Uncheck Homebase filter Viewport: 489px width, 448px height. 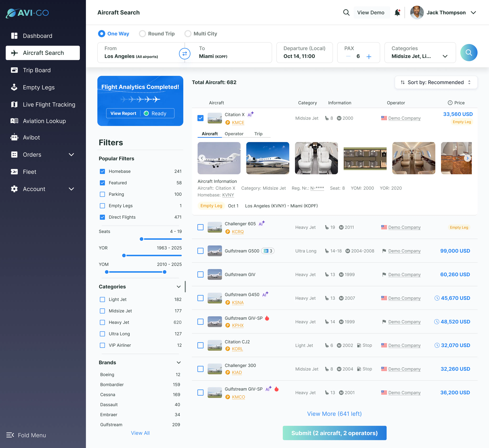[x=102, y=171]
